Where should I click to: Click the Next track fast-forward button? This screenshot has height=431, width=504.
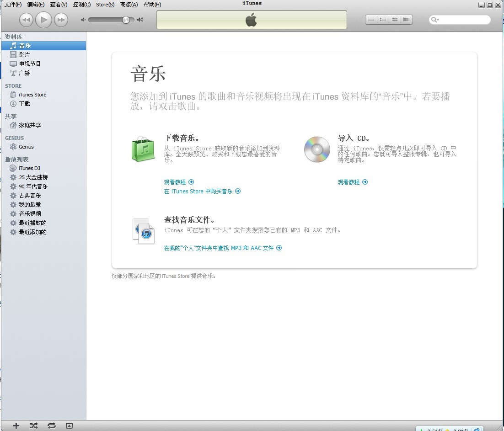pyautogui.click(x=61, y=20)
